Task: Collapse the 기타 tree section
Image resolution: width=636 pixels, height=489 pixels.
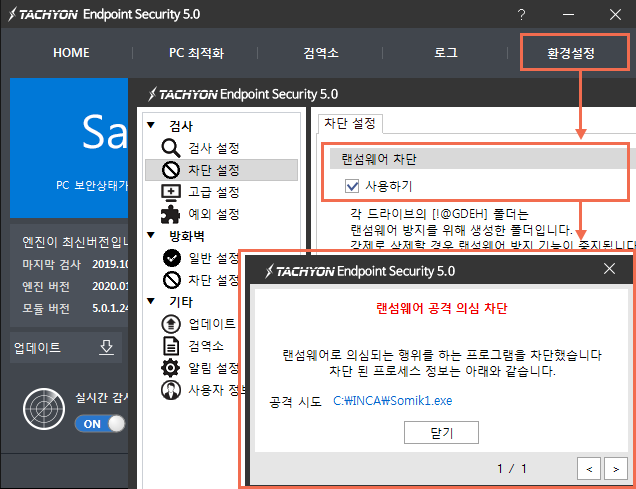Action: click(x=151, y=301)
